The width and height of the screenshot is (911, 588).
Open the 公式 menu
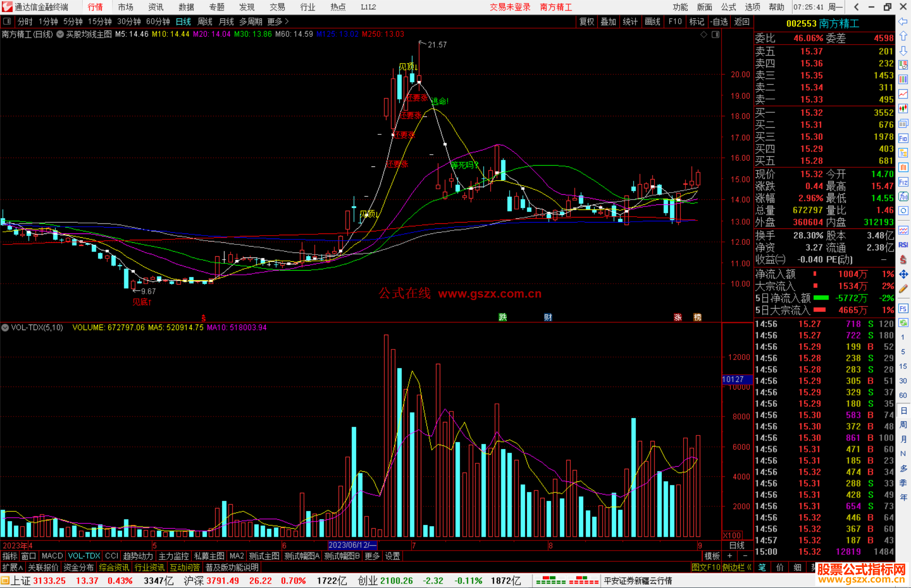(728, 7)
